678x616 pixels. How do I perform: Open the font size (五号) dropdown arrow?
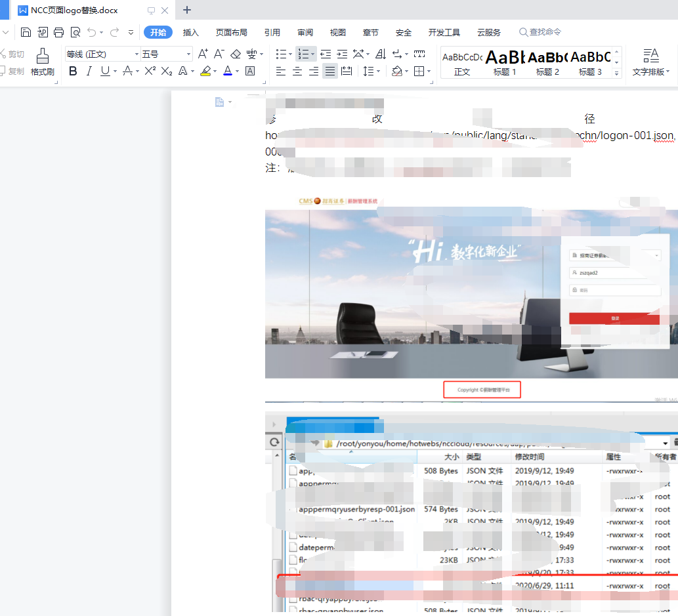coord(188,54)
